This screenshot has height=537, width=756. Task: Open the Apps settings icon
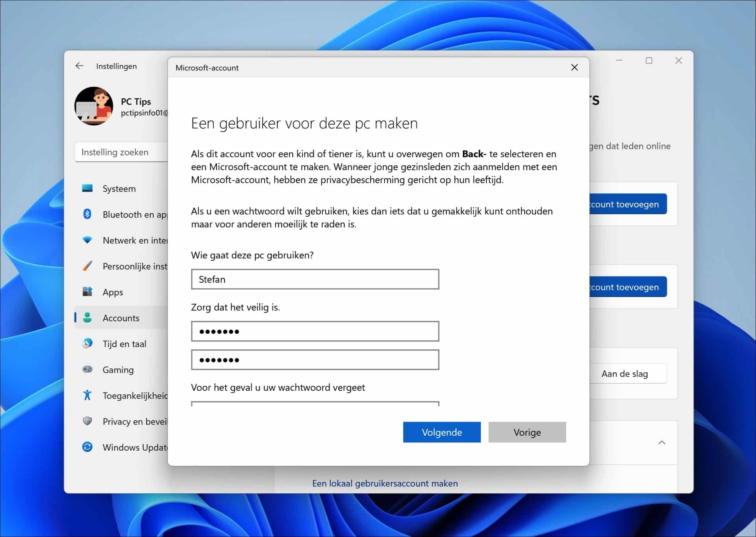(x=87, y=292)
